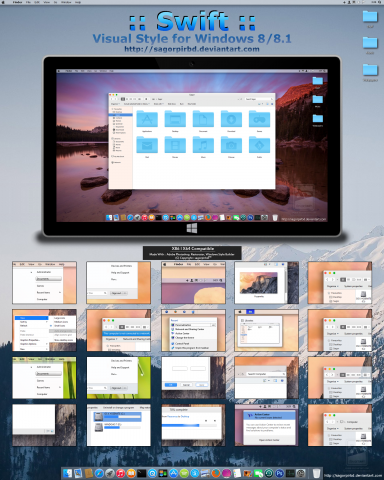Select the Yosemite wallpaper preview thumbnail
Image resolution: width=384 pixels, height=480 pixels.
click(267, 283)
